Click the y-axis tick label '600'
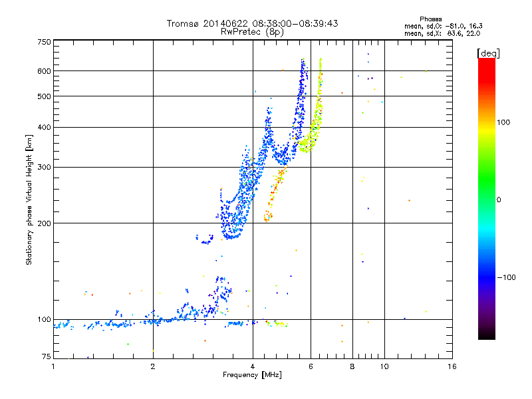Screen dimensions: 532x399 click(44, 71)
